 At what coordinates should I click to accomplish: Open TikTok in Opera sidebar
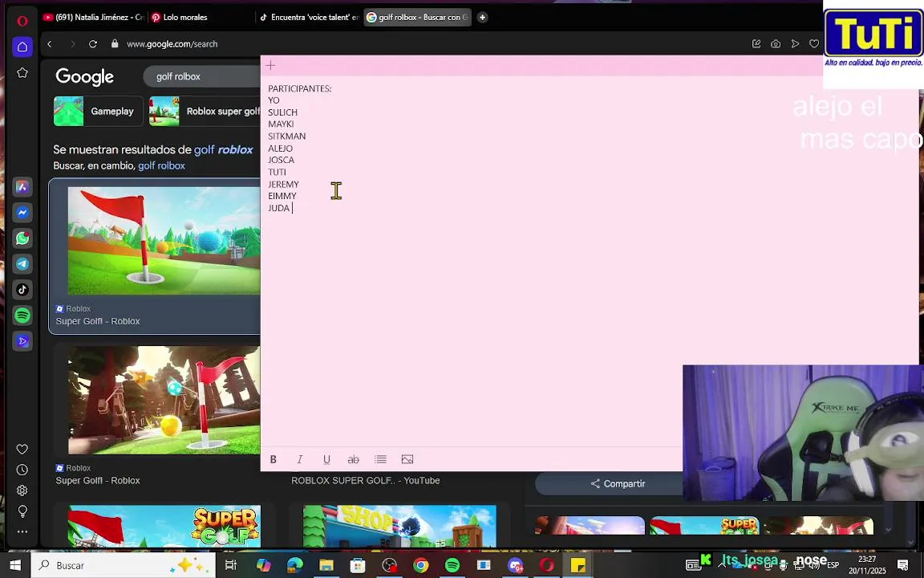22,290
